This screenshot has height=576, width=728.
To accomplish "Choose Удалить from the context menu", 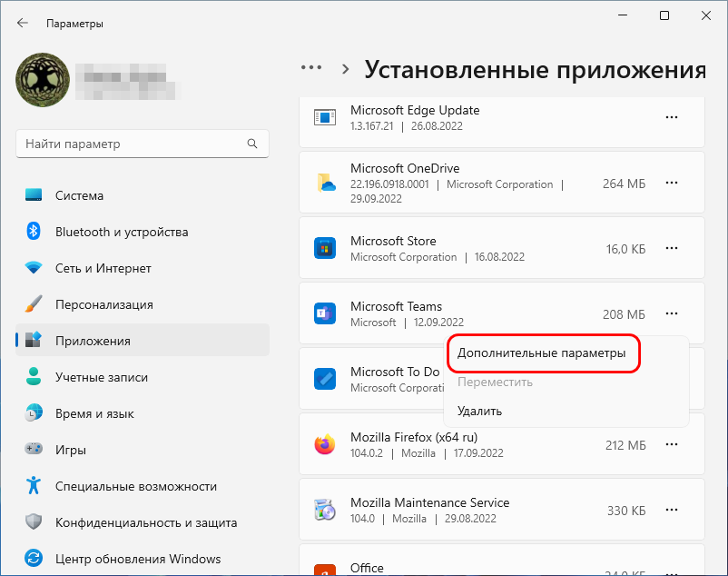I will pos(566,411).
